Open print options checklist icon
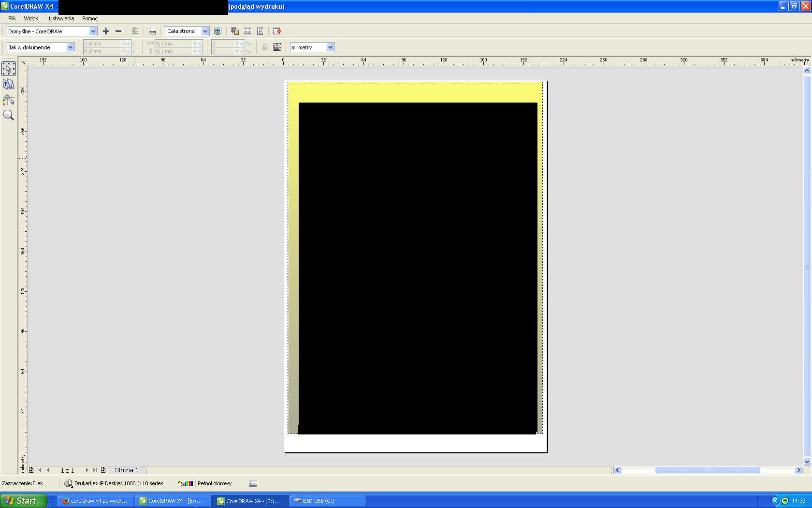This screenshot has height=508, width=812. (135, 31)
